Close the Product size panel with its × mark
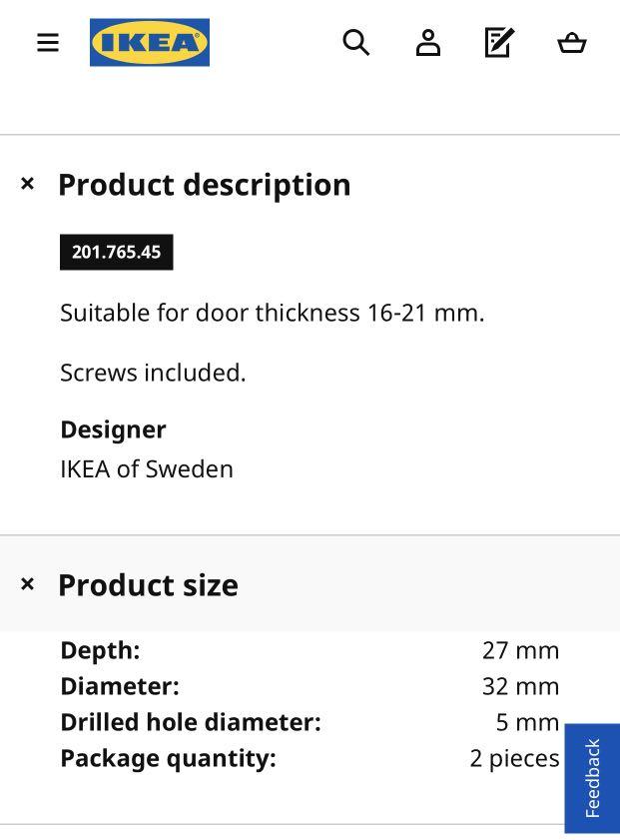The width and height of the screenshot is (620, 840). [x=27, y=584]
